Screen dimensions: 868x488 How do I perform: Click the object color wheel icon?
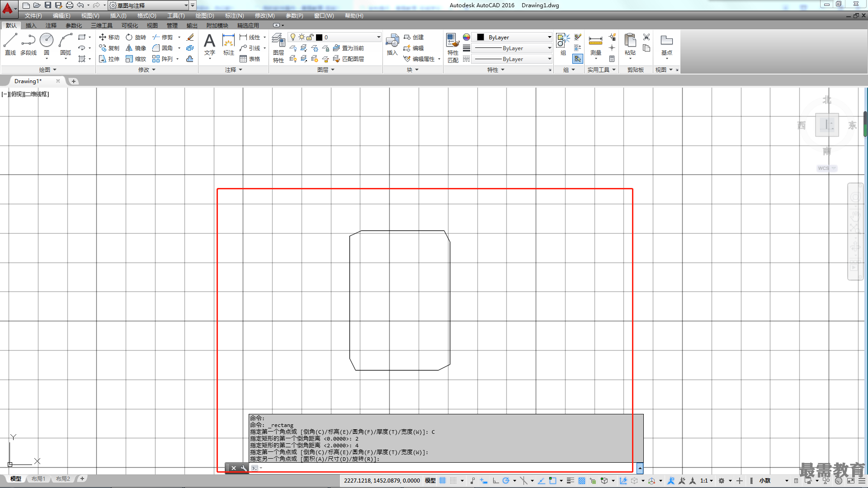click(467, 37)
